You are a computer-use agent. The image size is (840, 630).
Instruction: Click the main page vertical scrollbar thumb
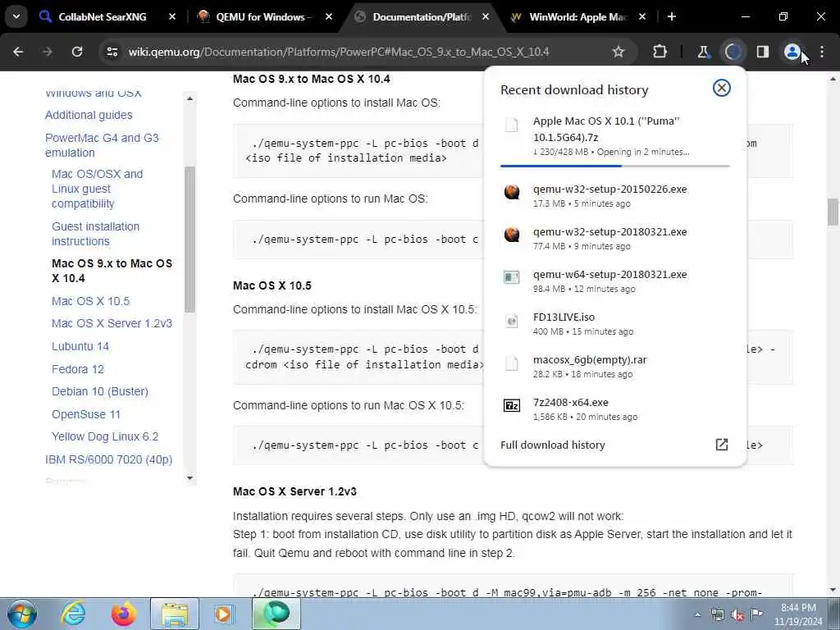(833, 212)
